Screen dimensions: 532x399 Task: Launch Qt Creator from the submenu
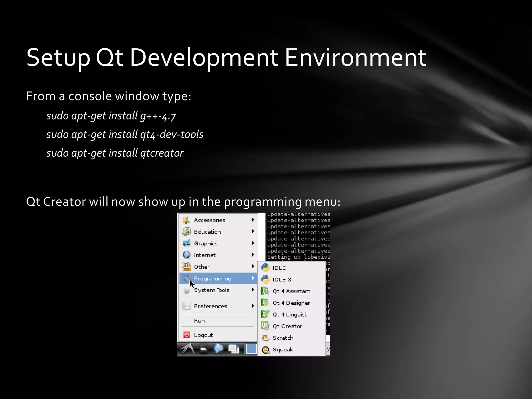tap(292, 326)
